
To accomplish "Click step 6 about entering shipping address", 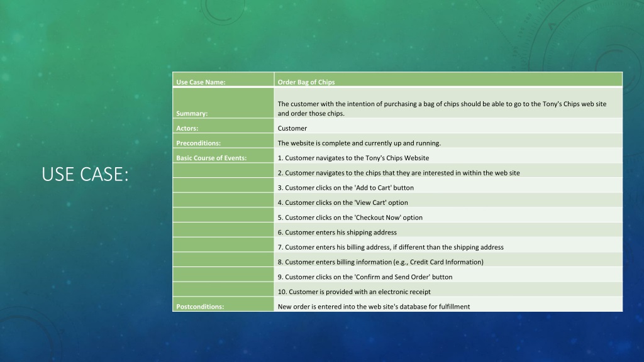I will [337, 233].
